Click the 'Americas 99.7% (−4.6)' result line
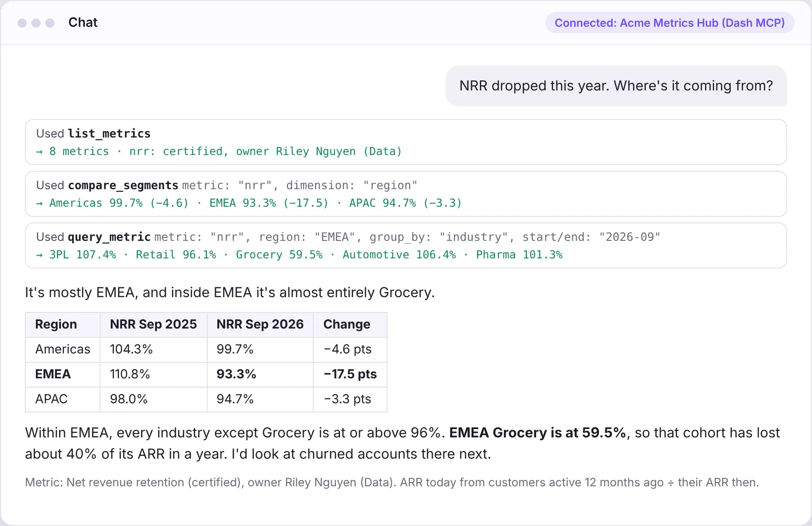The image size is (812, 526). point(249,203)
